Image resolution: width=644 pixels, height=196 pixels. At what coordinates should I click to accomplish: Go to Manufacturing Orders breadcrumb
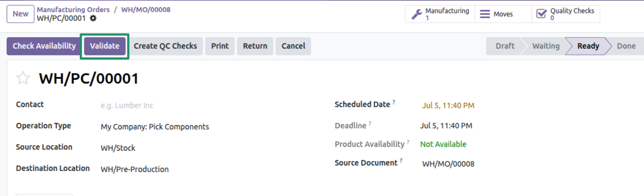pyautogui.click(x=73, y=10)
